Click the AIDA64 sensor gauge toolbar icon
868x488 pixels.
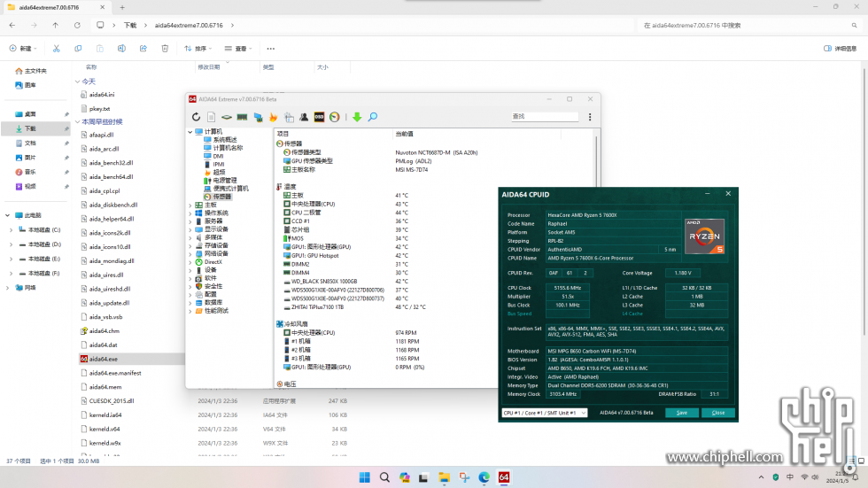pos(335,117)
